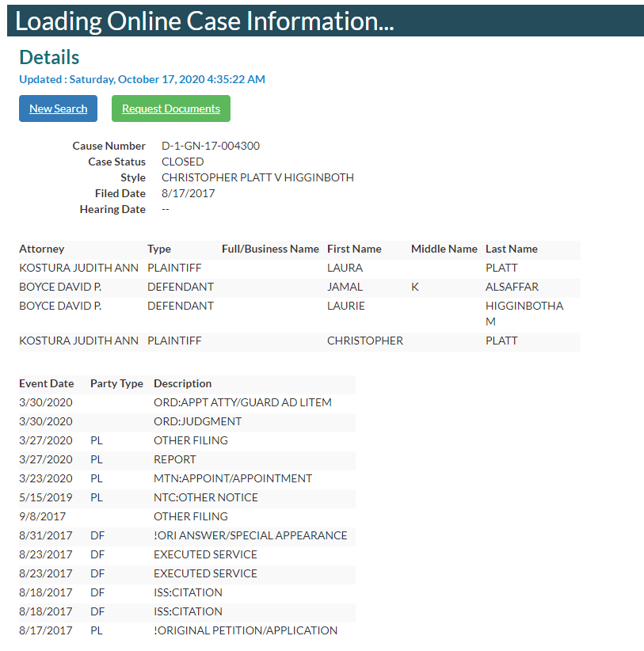
Task: Click the Description column header
Action: click(x=183, y=383)
